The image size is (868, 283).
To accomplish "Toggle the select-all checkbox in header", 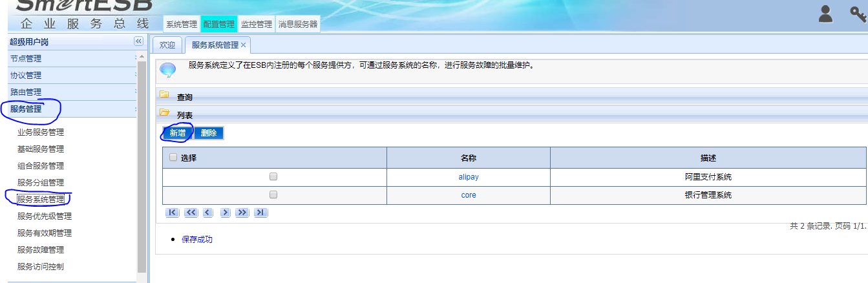I will pyautogui.click(x=173, y=157).
